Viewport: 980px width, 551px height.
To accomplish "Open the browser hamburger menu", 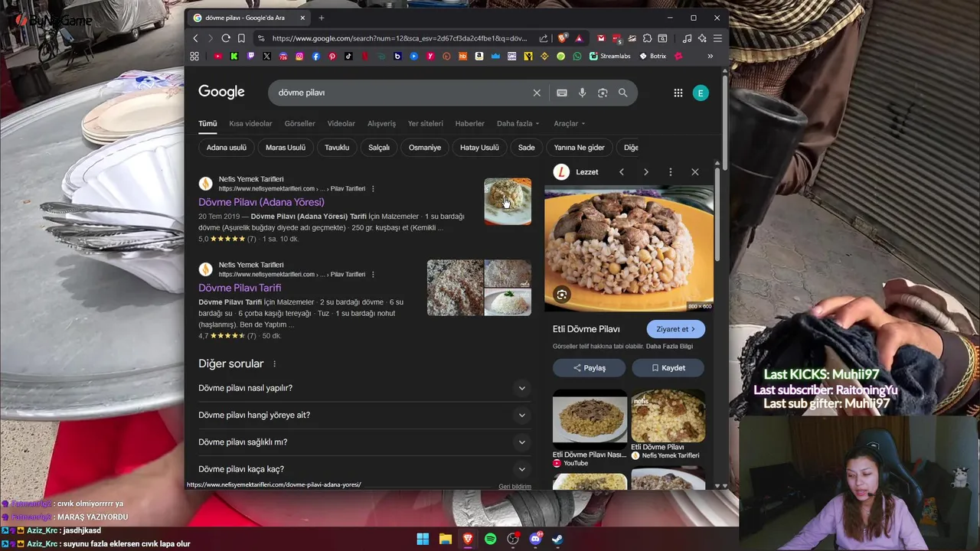I will click(717, 38).
